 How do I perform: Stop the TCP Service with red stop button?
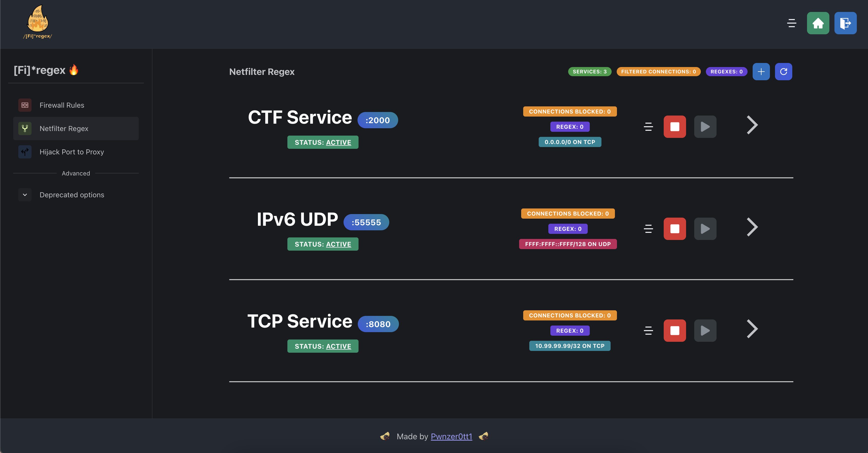tap(675, 330)
